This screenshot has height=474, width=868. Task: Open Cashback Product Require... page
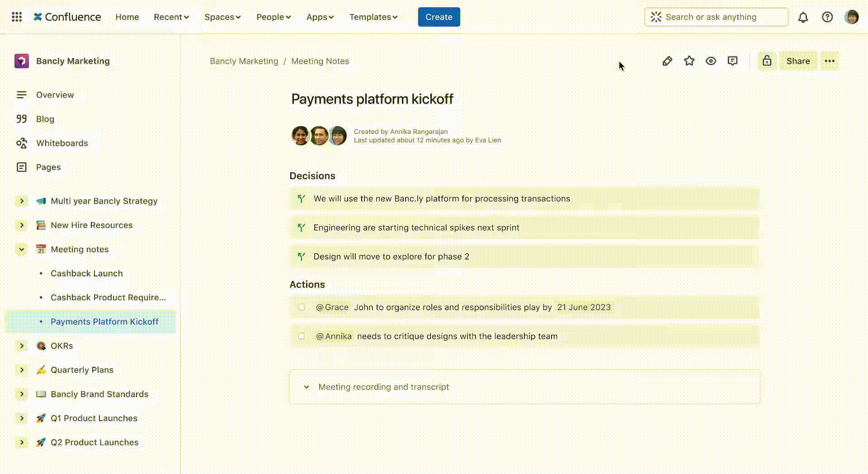click(108, 298)
